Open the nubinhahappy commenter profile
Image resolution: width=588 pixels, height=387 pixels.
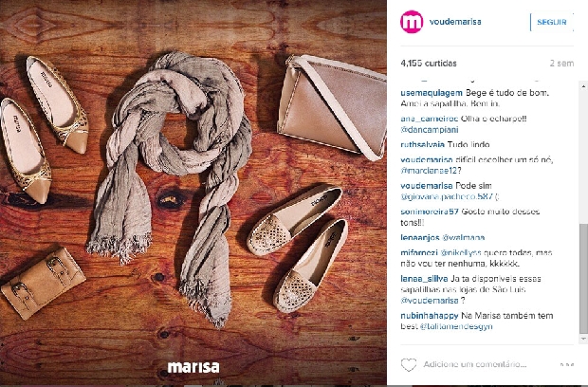coord(430,316)
